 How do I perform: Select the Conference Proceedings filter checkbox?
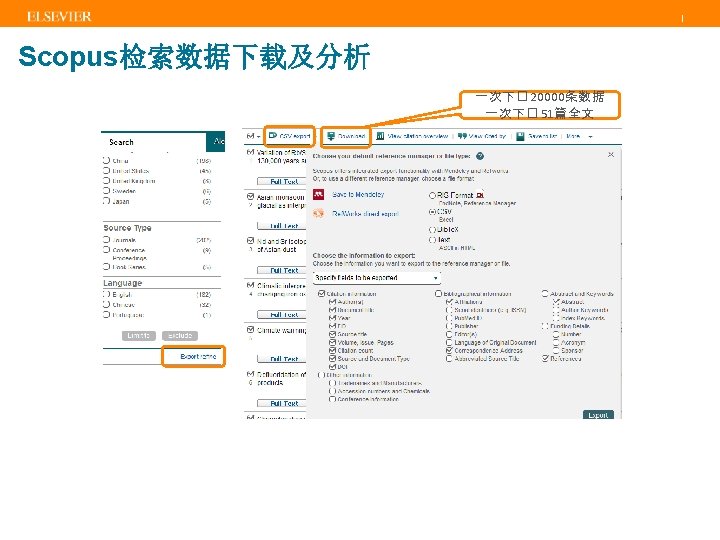tap(107, 250)
